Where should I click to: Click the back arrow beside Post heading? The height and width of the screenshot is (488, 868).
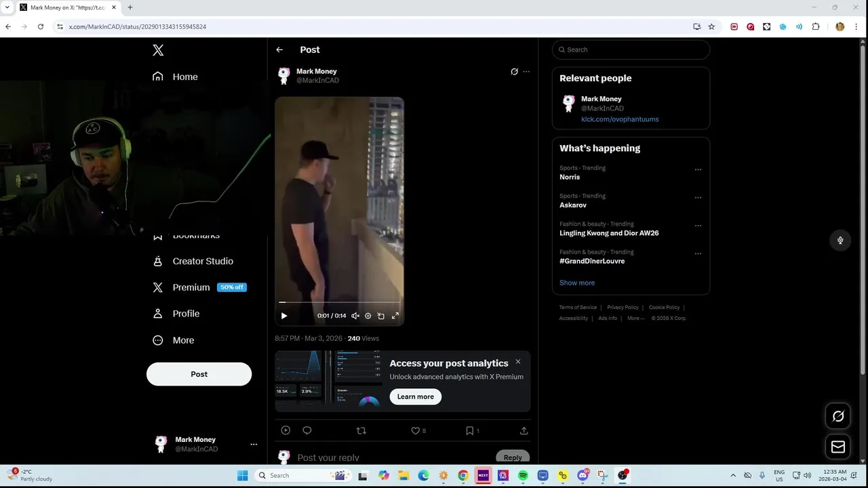(279, 49)
